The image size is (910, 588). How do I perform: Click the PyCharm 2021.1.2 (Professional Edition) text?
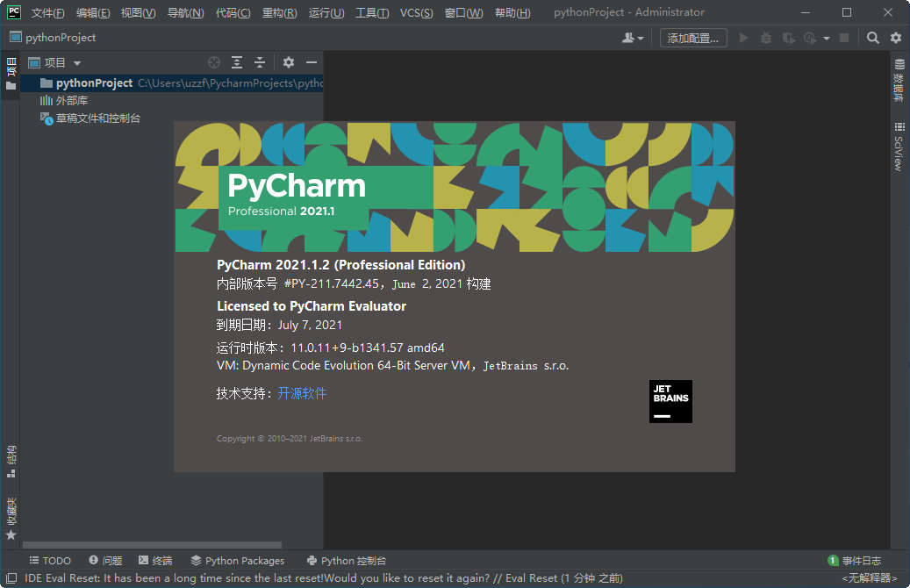pos(340,265)
